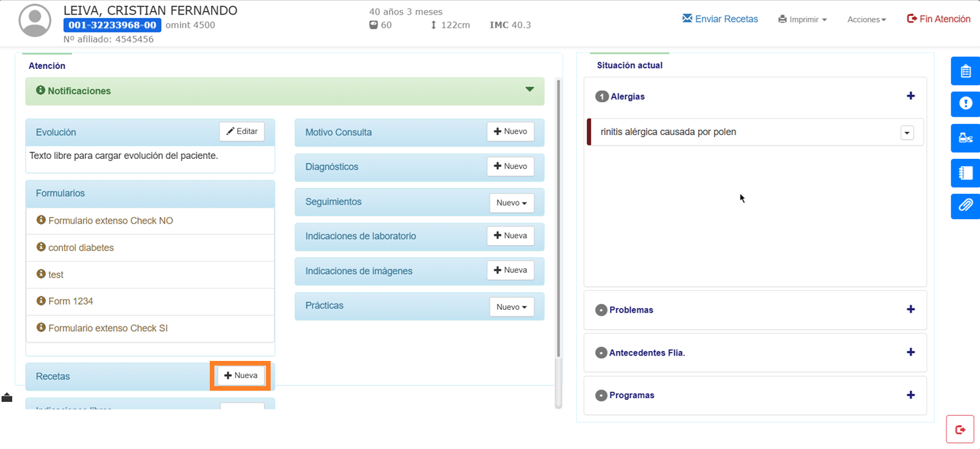Click the Problemas section title
The height and width of the screenshot is (449, 980).
click(x=631, y=310)
